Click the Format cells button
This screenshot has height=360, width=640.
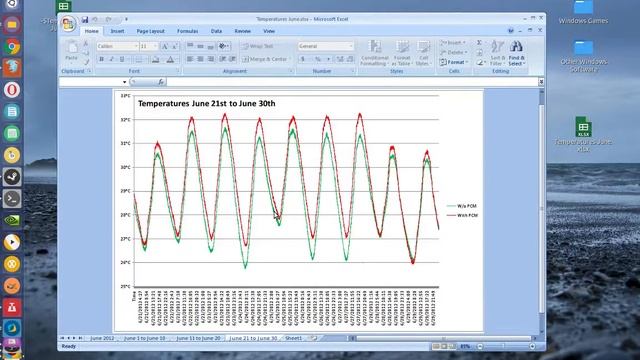click(454, 62)
